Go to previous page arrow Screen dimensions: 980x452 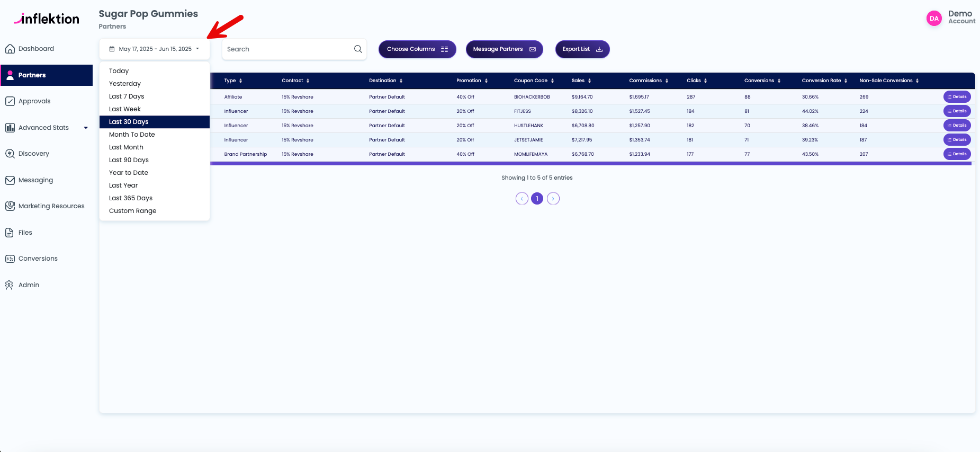point(522,199)
